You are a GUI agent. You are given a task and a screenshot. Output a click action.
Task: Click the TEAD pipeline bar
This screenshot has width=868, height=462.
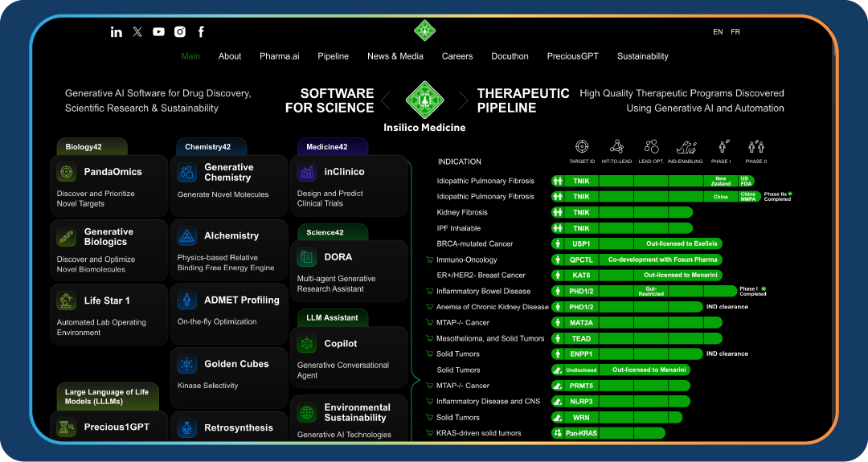coord(637,338)
